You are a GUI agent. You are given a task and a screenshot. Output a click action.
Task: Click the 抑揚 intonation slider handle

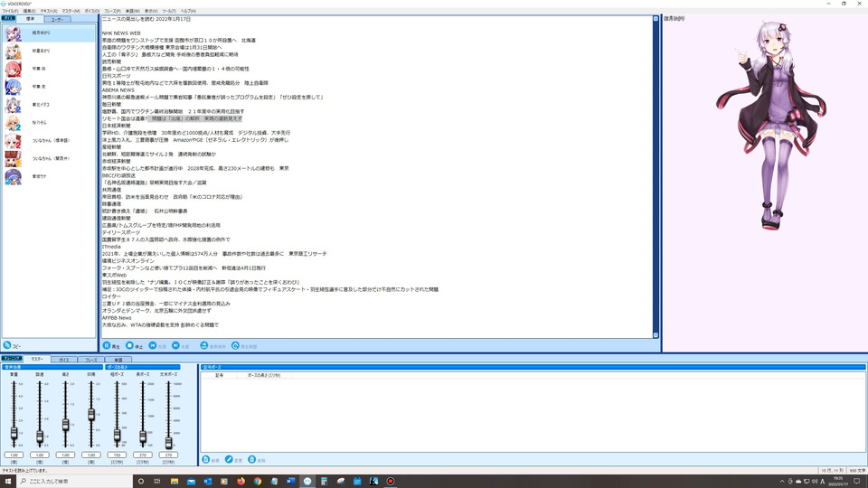(x=91, y=415)
